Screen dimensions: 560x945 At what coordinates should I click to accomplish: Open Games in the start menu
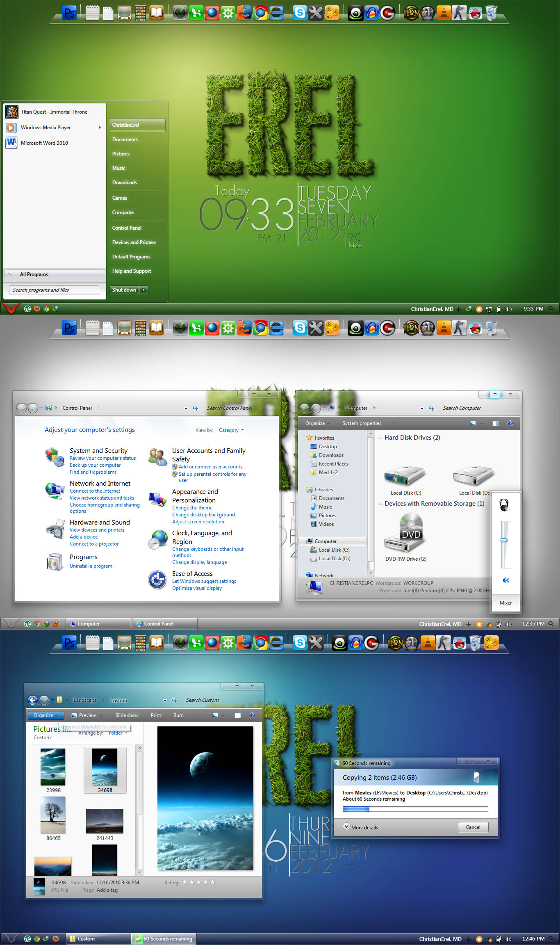tap(120, 198)
